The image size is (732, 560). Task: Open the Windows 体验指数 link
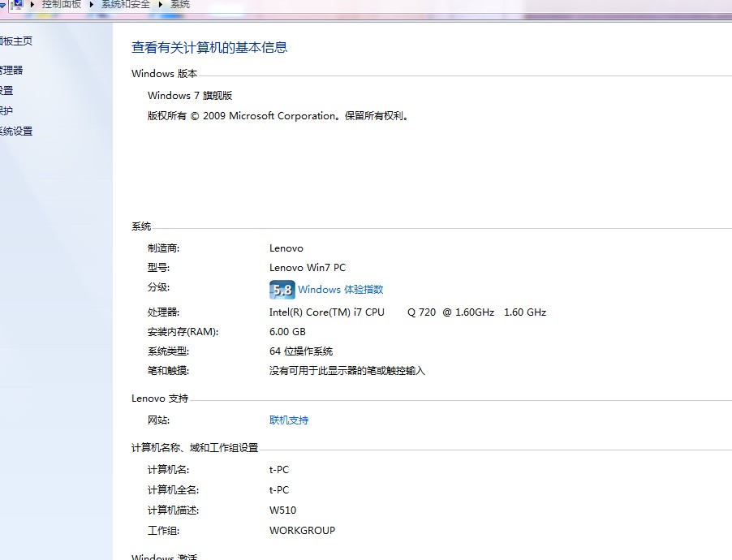click(x=340, y=290)
